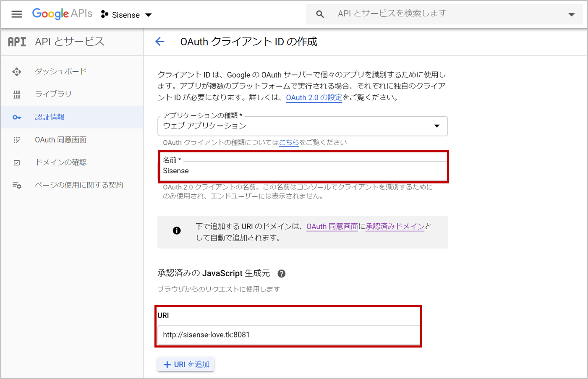
Task: Click the Google APIs logo
Action: (x=62, y=14)
